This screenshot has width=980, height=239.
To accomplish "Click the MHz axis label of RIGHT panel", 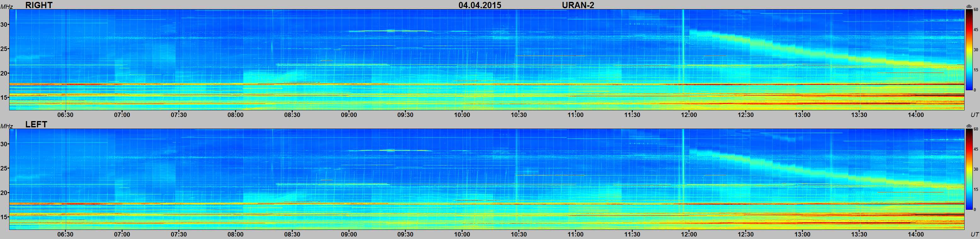I will [x=7, y=7].
